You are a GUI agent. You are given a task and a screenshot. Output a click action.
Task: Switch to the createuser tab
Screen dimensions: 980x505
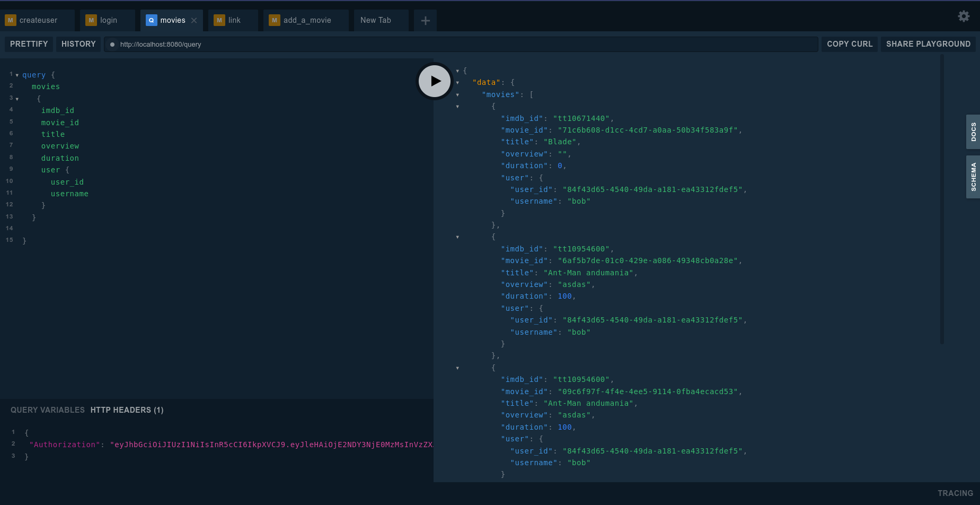click(x=38, y=21)
